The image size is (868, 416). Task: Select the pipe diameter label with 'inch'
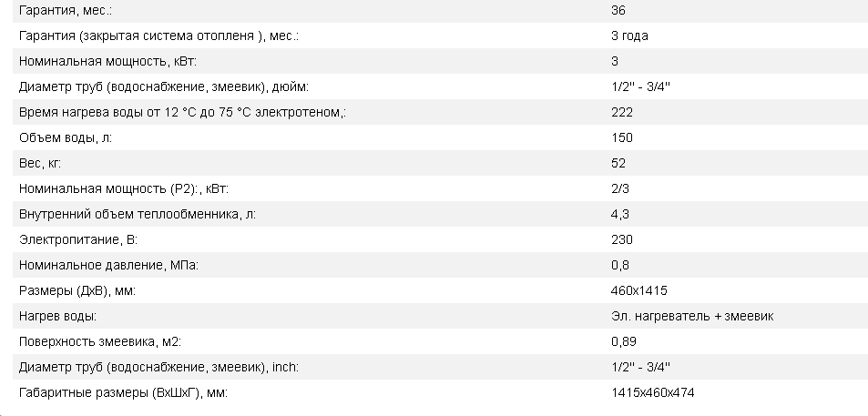(x=158, y=367)
